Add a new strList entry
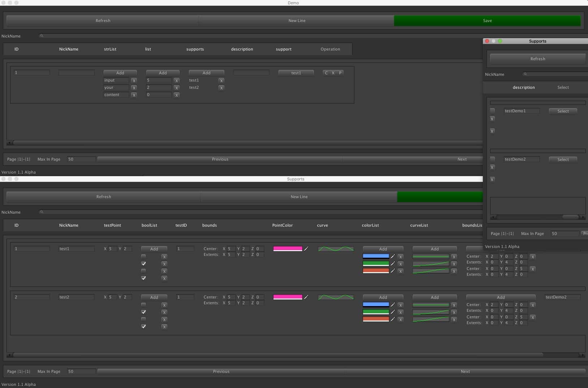 click(120, 73)
